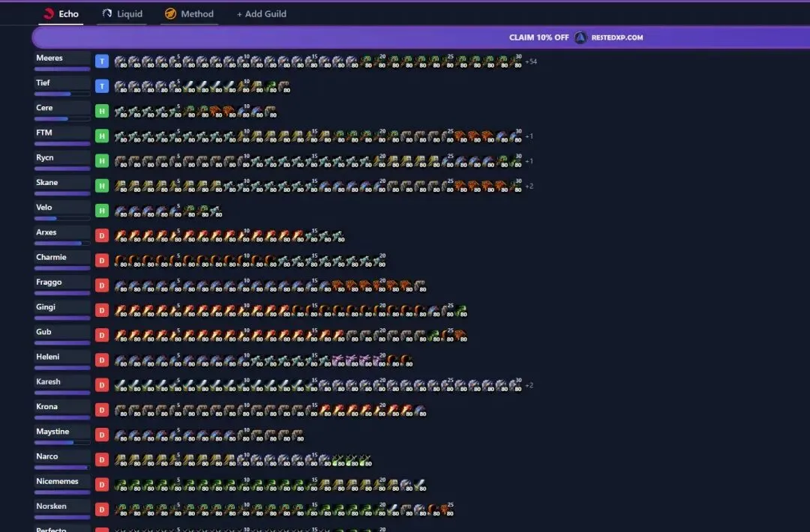
Task: Click the last dungeon icon in Norsken's row
Action: coord(447,510)
